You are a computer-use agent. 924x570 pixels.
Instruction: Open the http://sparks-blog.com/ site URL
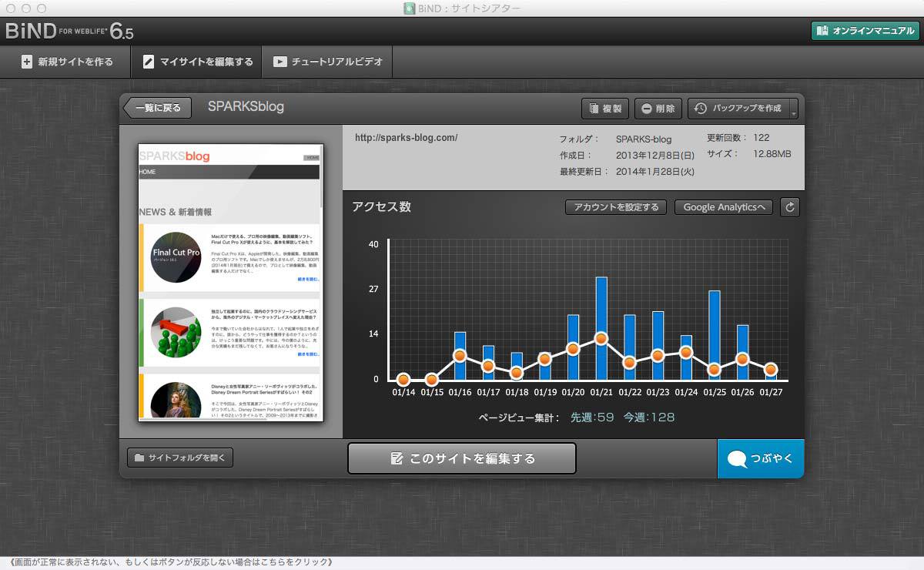click(406, 138)
